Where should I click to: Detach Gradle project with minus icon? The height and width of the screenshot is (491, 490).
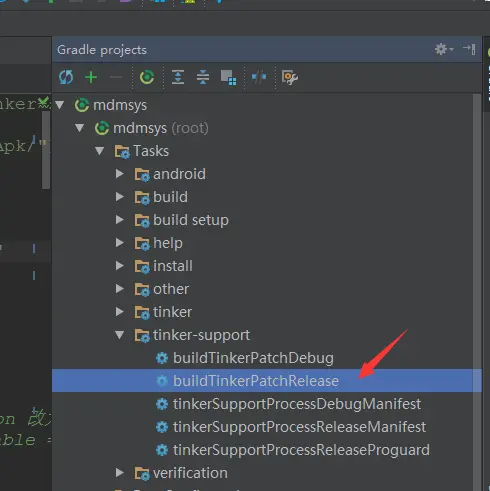tap(116, 77)
